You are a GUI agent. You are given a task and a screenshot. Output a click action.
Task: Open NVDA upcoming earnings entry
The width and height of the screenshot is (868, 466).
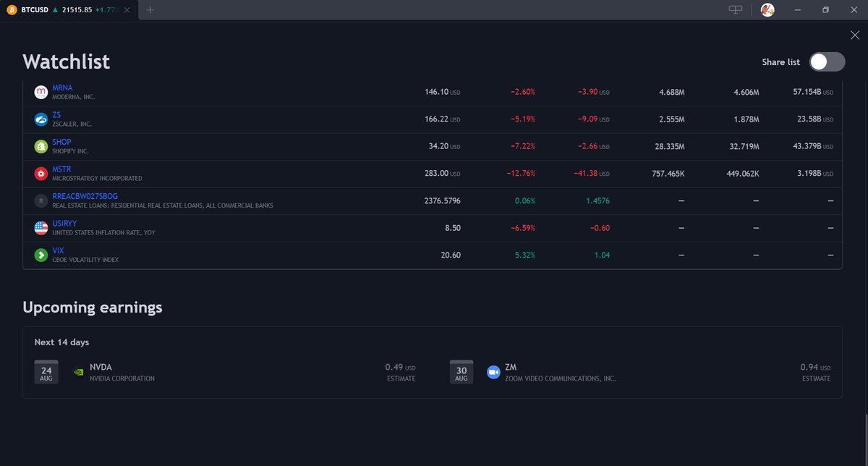(x=225, y=372)
